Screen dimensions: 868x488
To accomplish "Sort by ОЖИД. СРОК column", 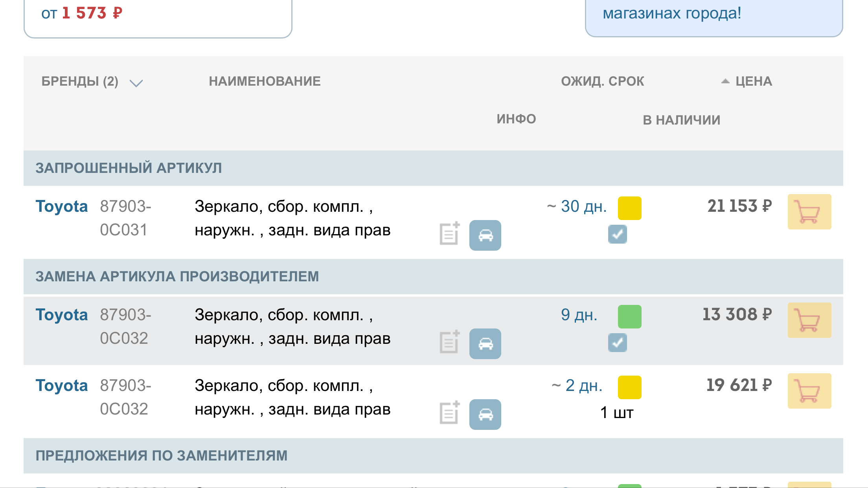I will pos(602,81).
